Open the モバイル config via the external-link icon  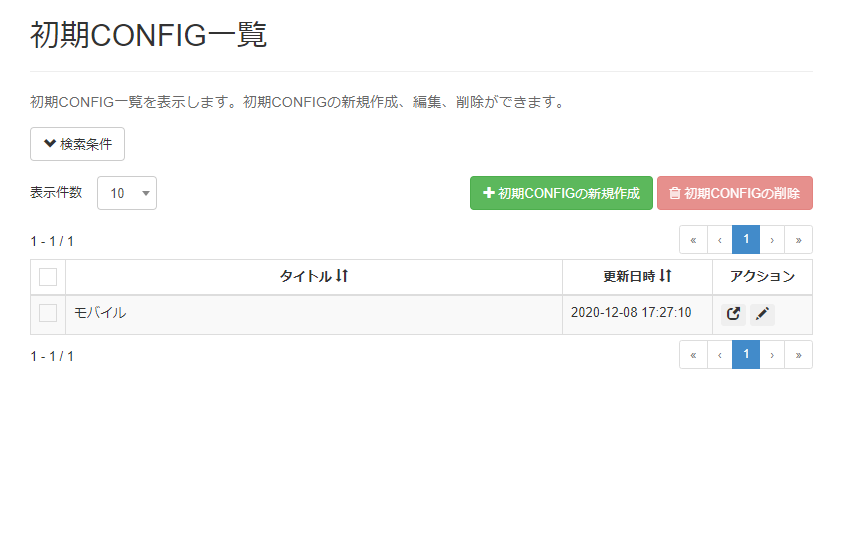tap(733, 314)
